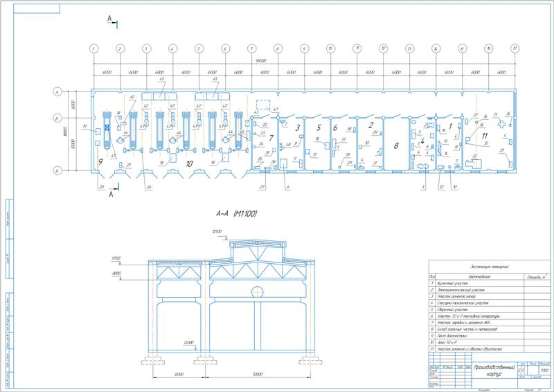Viewport: 554px width, 392px height.
Task: Click grid axis circle 9 on top row
Action: coord(304,48)
